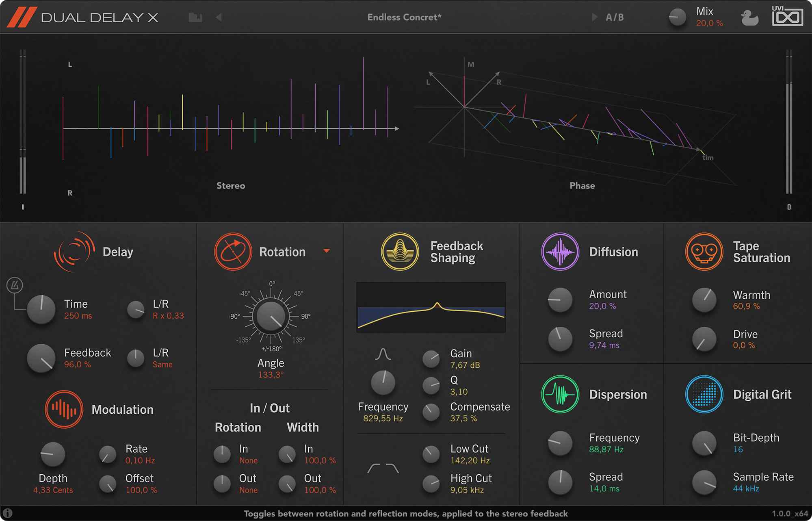This screenshot has height=521, width=812.
Task: Click the Feedback value 96,0 %
Action: pos(78,365)
